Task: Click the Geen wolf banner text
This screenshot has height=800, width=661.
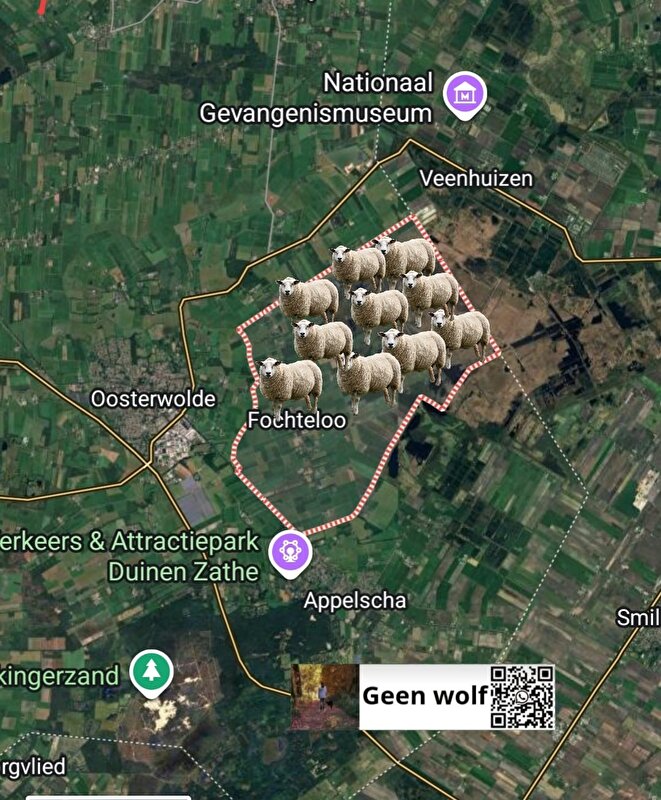Action: [x=425, y=696]
